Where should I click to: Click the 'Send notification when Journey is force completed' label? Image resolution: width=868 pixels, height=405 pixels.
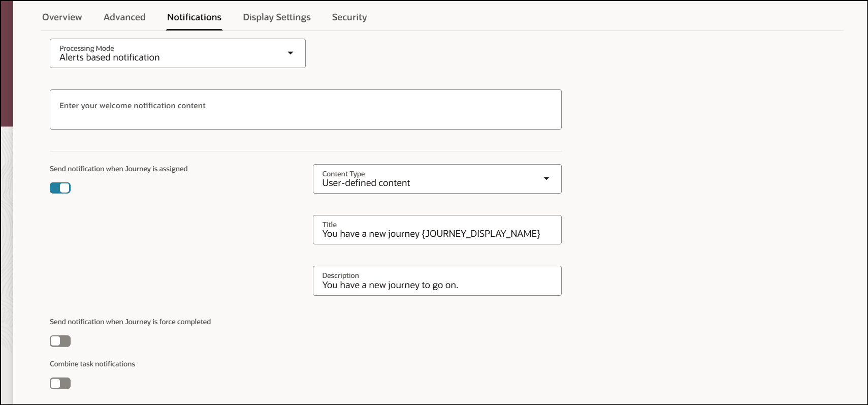130,322
